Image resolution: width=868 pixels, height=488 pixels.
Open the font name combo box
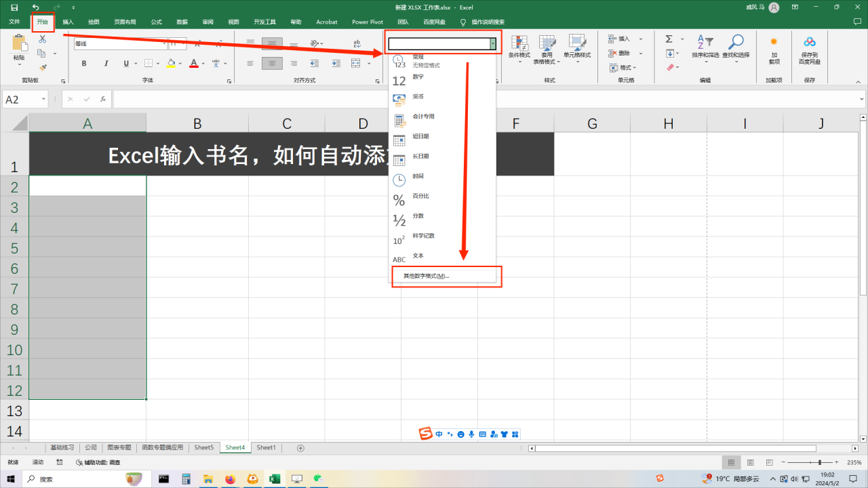click(x=119, y=43)
